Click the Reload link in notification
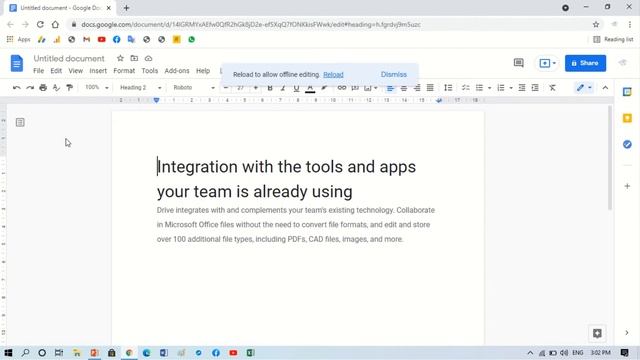Image resolution: width=640 pixels, height=360 pixels. point(333,75)
